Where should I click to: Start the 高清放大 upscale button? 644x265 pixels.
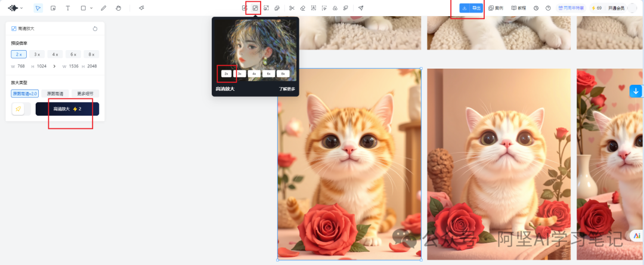click(67, 109)
